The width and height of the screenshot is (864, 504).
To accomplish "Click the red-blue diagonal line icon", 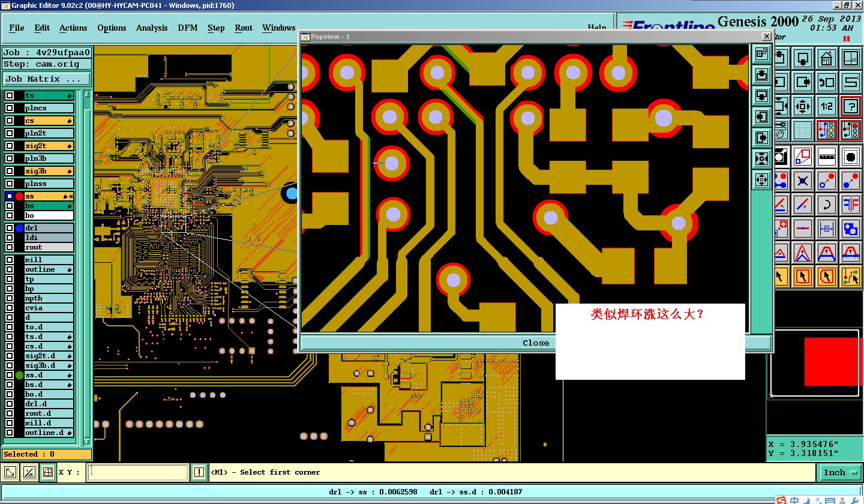I will tap(803, 204).
